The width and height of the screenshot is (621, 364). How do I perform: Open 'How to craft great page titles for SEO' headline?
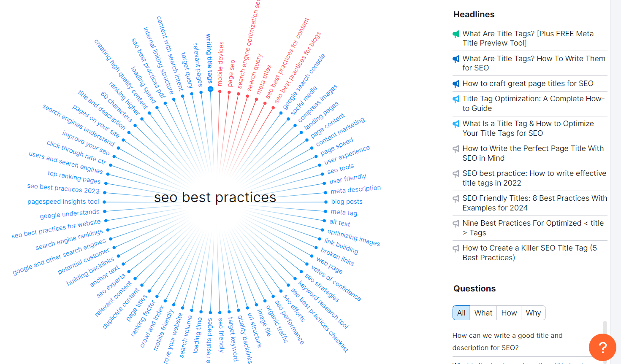point(528,84)
